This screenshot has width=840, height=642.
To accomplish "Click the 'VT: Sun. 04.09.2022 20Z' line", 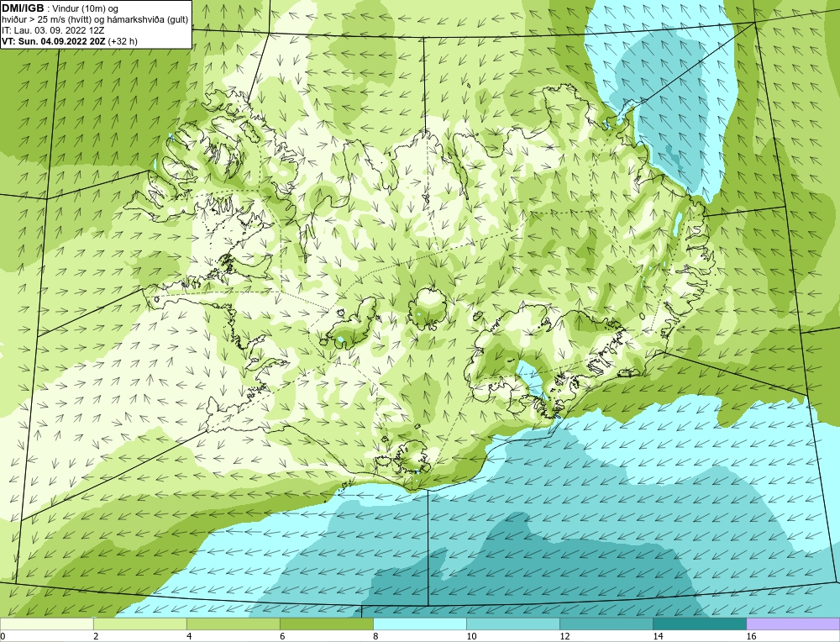I will pyautogui.click(x=54, y=41).
